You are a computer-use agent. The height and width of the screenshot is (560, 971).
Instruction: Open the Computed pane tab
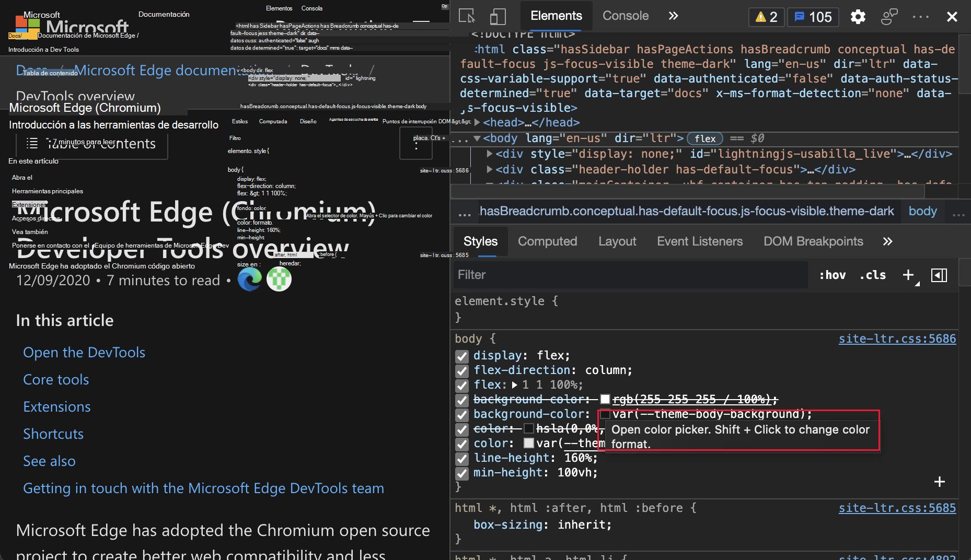point(548,241)
